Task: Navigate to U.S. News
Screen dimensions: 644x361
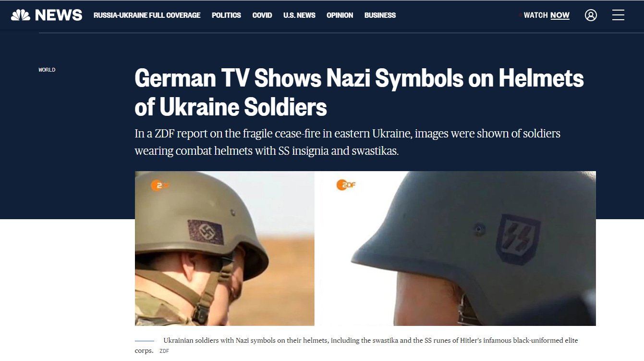Action: 299,15
